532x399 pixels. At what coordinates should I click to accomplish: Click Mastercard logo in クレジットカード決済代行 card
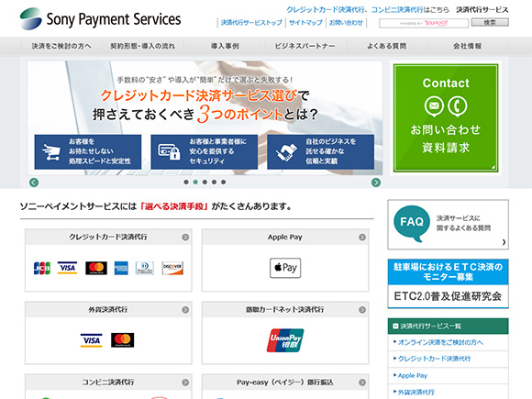96,268
